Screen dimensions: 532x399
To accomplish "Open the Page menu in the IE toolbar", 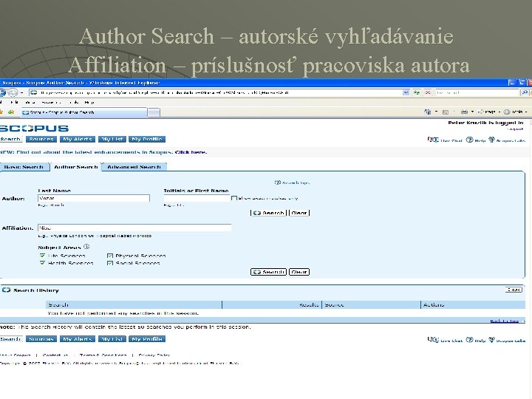I will coord(488,112).
